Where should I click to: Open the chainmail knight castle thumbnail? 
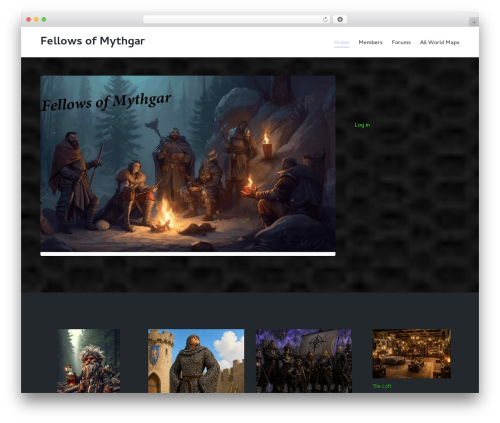(196, 361)
